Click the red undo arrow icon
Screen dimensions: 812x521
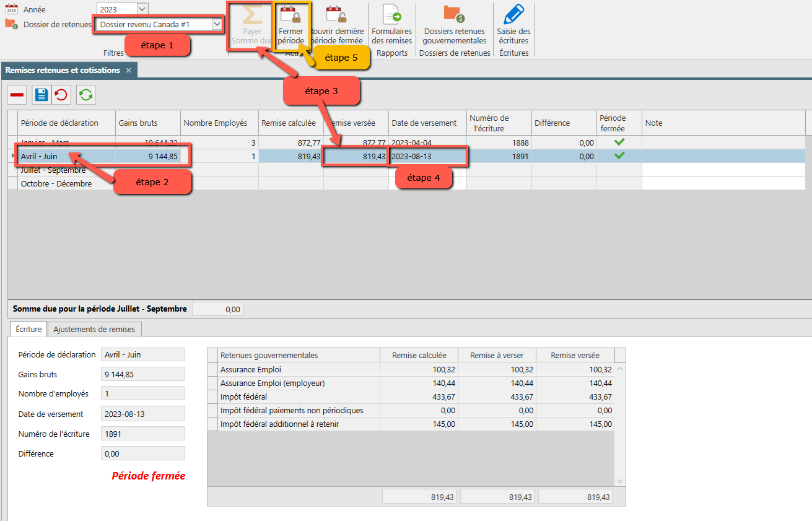coord(61,95)
